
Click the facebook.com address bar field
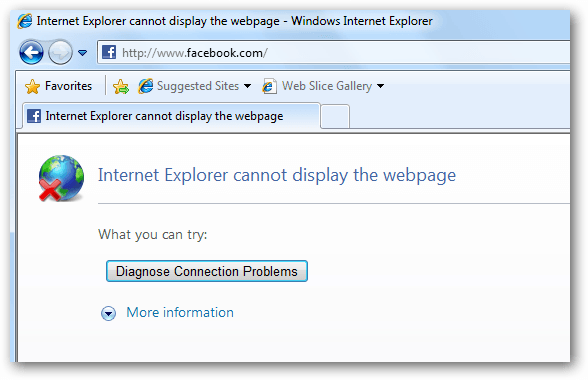pyautogui.click(x=333, y=53)
